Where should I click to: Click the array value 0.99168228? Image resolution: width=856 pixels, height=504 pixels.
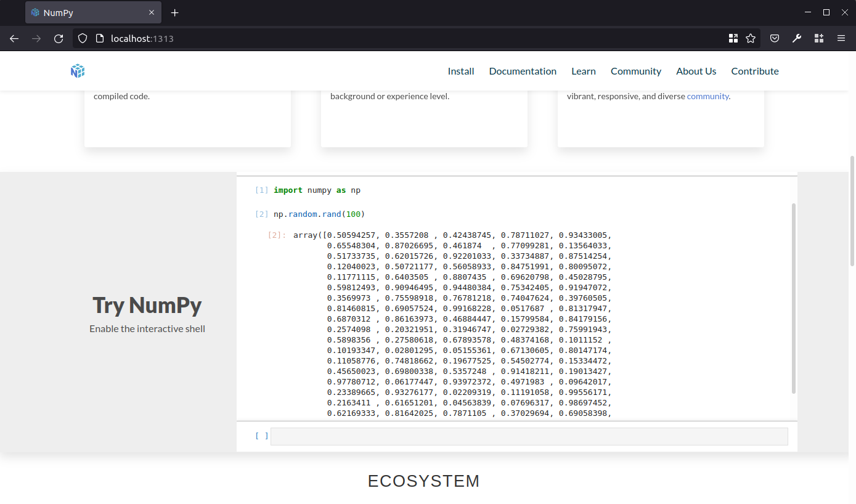point(467,308)
